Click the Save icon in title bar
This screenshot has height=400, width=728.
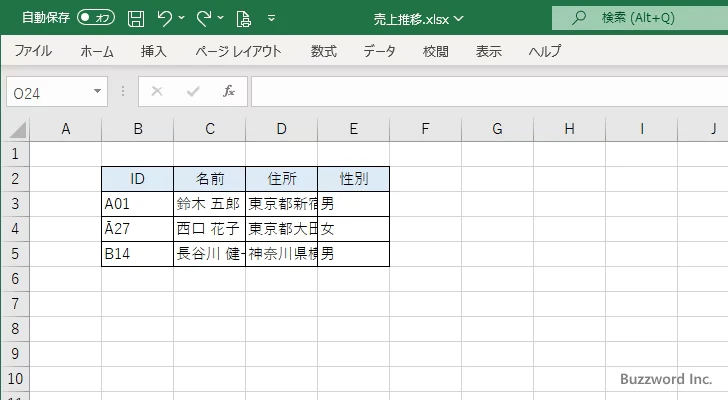pos(136,19)
